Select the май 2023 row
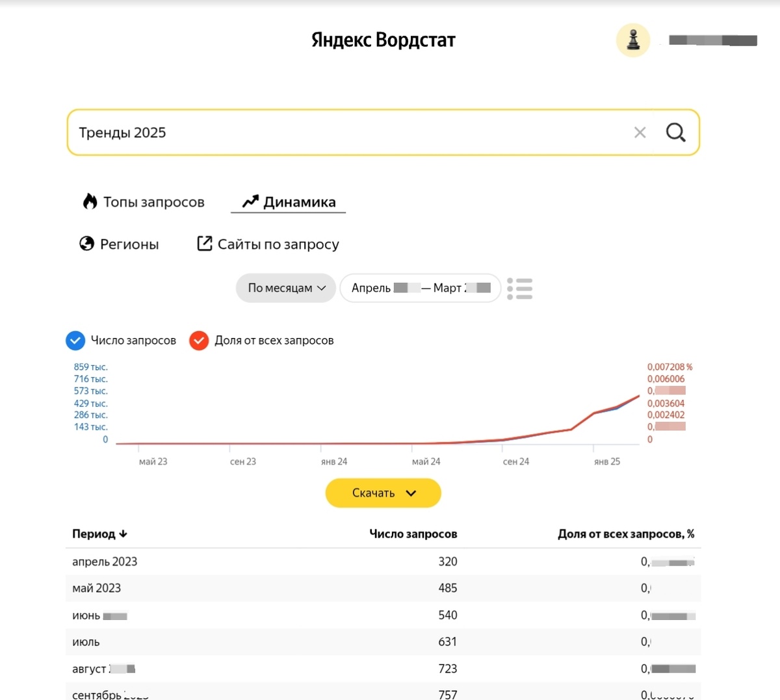780x700 pixels. point(383,588)
